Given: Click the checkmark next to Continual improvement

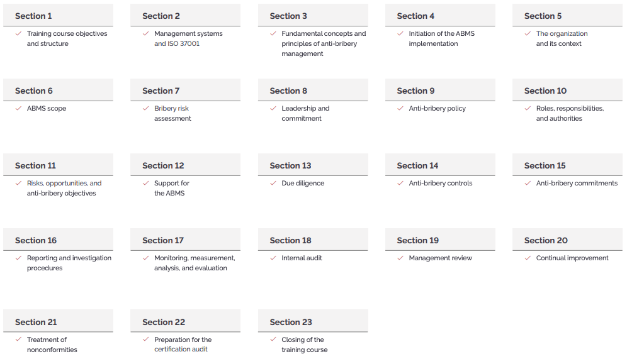Looking at the screenshot, I should pos(528,258).
